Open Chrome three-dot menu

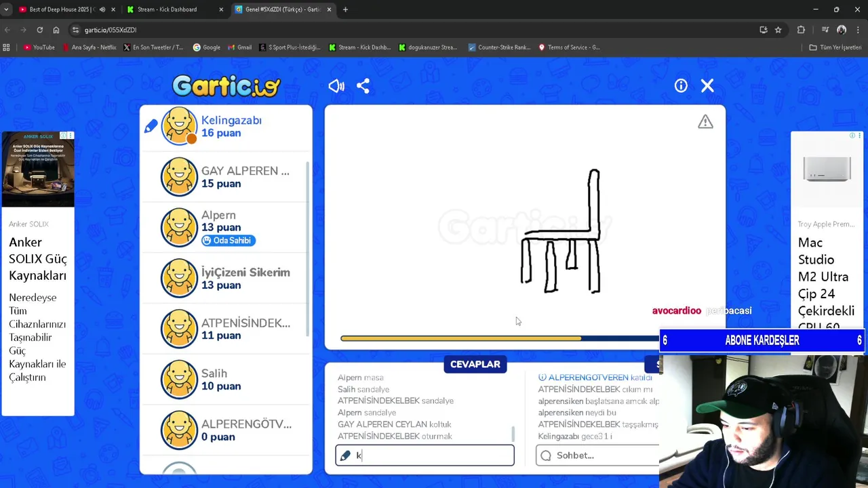(x=859, y=30)
